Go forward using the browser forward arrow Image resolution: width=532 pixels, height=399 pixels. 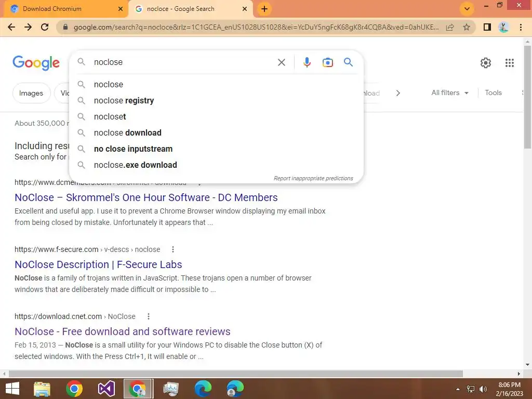28,27
